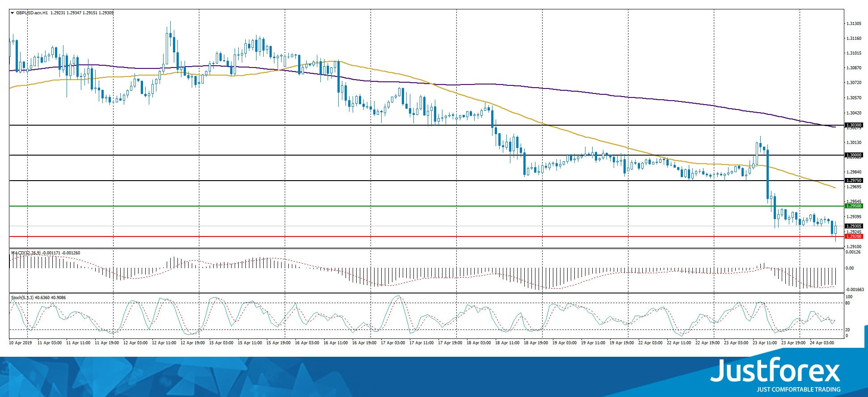This screenshot has height=397, width=868.
Task: Click the 1.31160 price axis label
Action: [854, 38]
